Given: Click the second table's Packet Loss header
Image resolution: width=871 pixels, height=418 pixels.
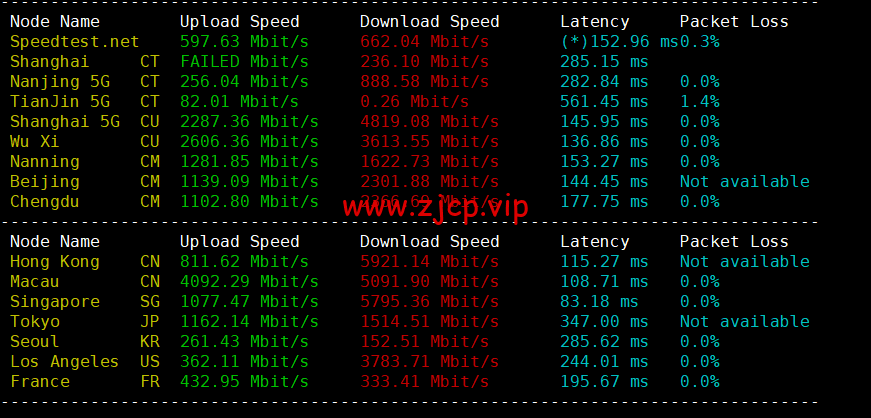Looking at the screenshot, I should [734, 241].
